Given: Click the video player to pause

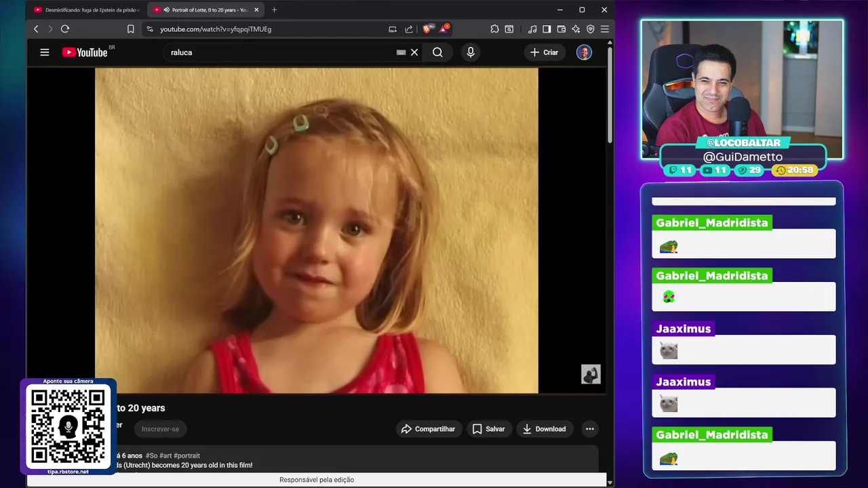Looking at the screenshot, I should [x=316, y=230].
